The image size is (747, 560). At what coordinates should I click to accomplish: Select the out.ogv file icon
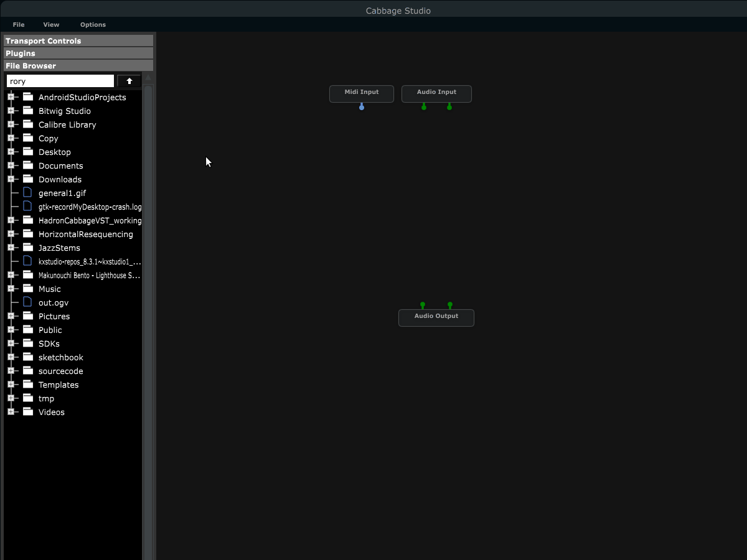(x=27, y=302)
